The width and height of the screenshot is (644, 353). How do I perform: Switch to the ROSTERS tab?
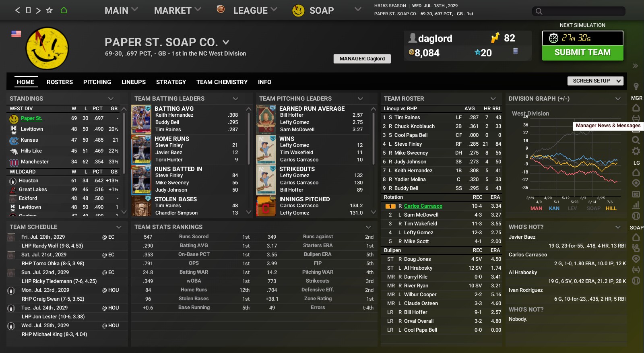(60, 82)
